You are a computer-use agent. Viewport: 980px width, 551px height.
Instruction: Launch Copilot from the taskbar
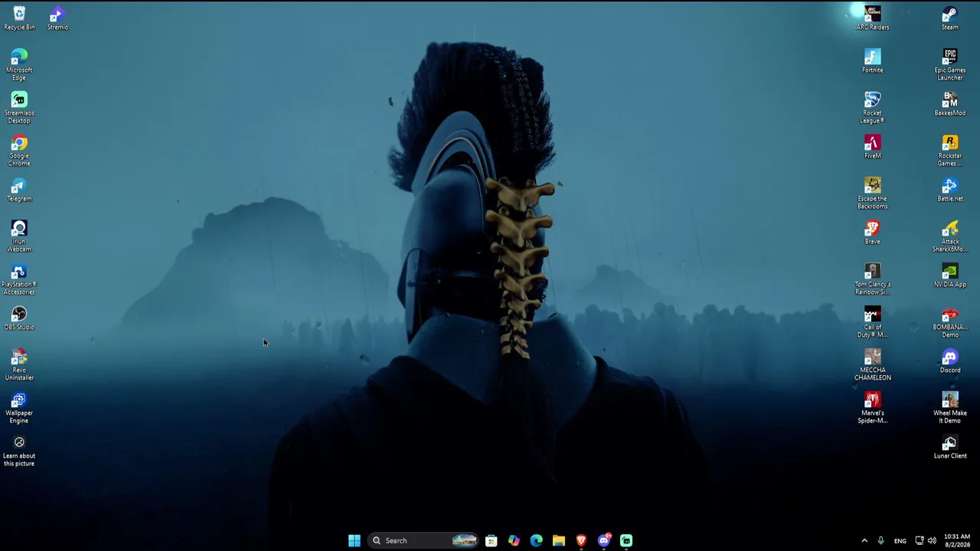tap(514, 540)
